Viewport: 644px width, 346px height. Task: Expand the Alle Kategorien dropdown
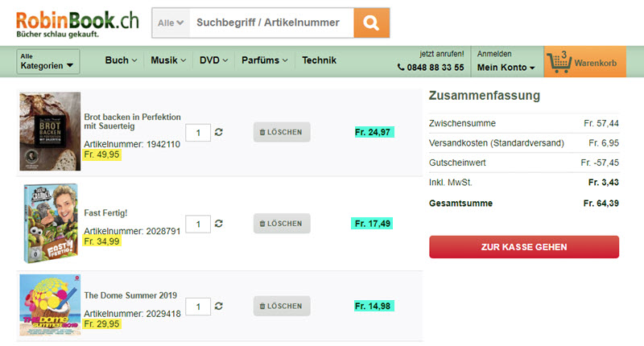48,61
